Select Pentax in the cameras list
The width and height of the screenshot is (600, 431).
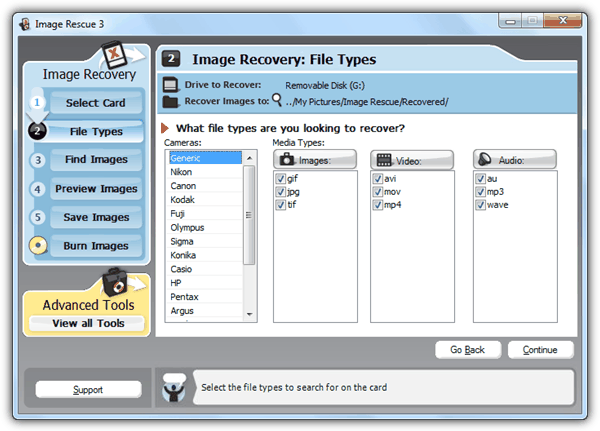click(205, 297)
